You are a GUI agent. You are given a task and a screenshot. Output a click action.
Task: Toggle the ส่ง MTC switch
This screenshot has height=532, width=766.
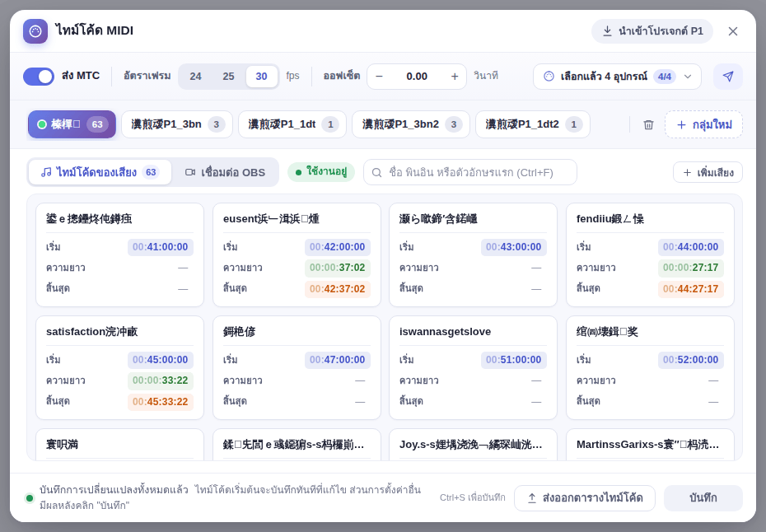click(39, 77)
